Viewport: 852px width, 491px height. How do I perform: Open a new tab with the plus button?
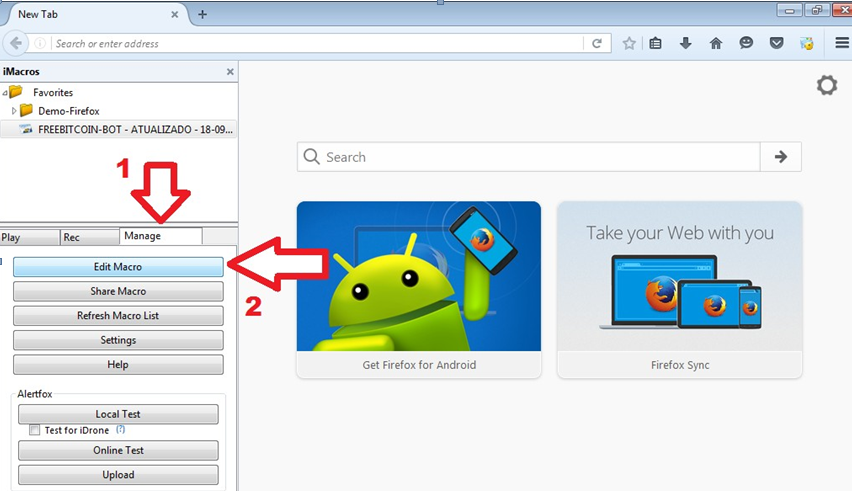pos(202,15)
